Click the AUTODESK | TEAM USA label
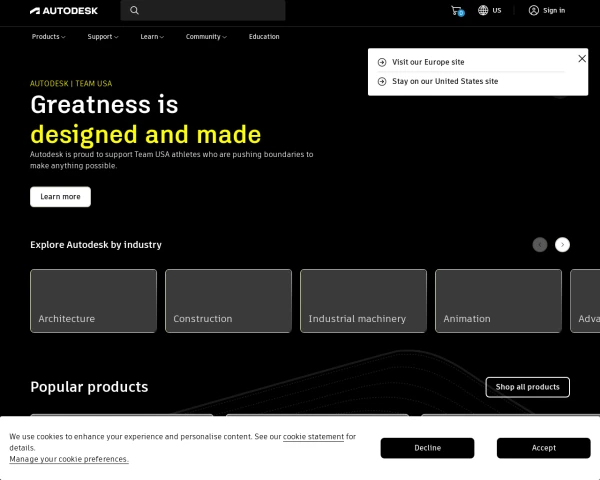The width and height of the screenshot is (600, 480). (71, 83)
